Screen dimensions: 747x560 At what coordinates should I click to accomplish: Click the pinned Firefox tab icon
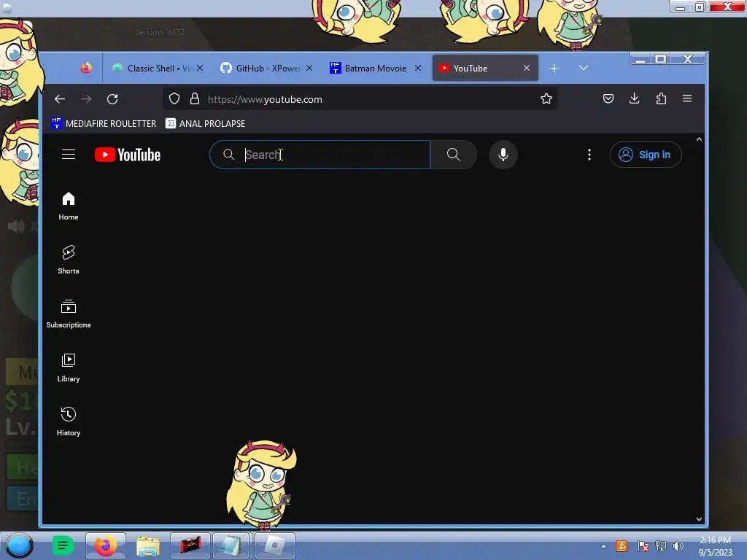point(86,68)
